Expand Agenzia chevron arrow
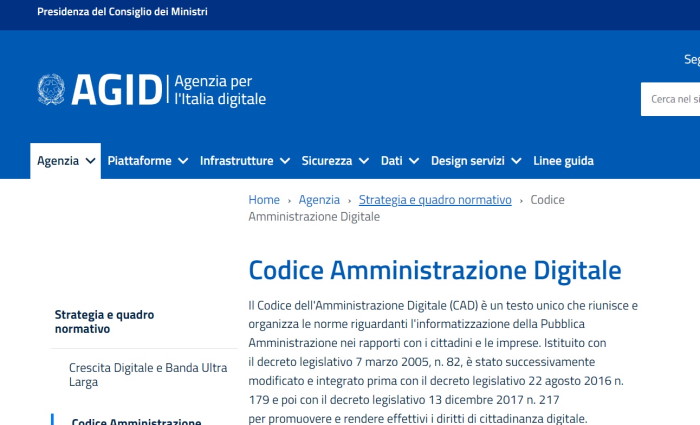 pyautogui.click(x=91, y=161)
